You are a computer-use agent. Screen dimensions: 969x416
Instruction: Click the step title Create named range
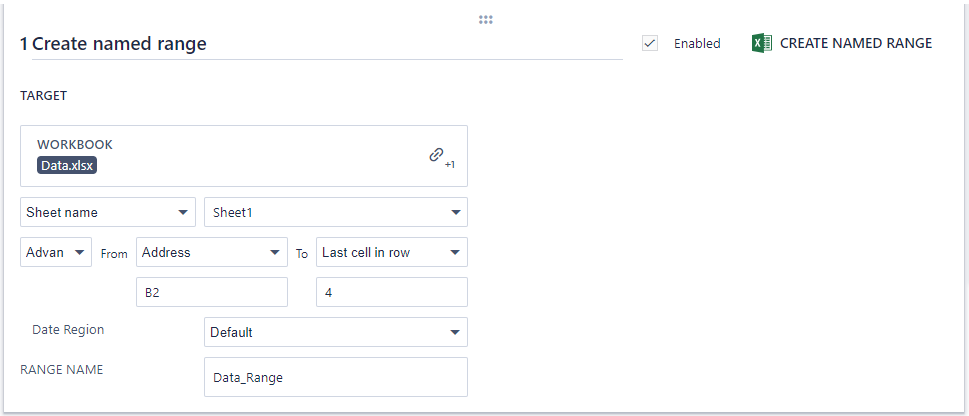point(120,44)
